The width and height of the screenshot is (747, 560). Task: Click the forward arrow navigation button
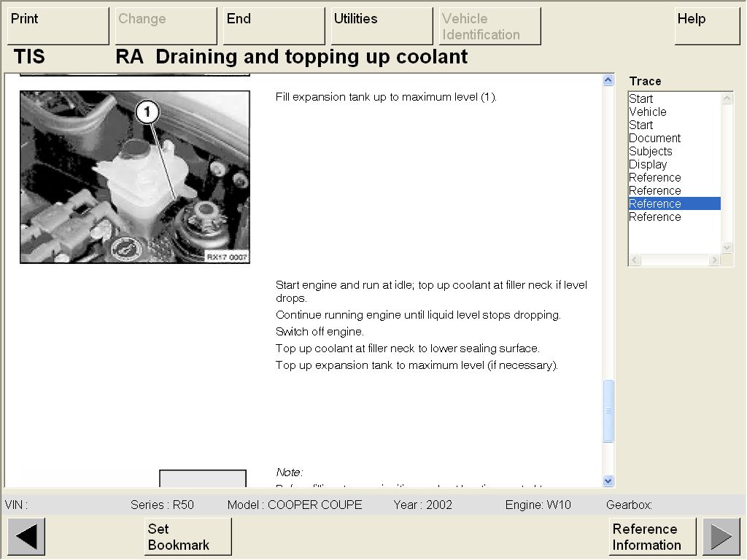721,537
